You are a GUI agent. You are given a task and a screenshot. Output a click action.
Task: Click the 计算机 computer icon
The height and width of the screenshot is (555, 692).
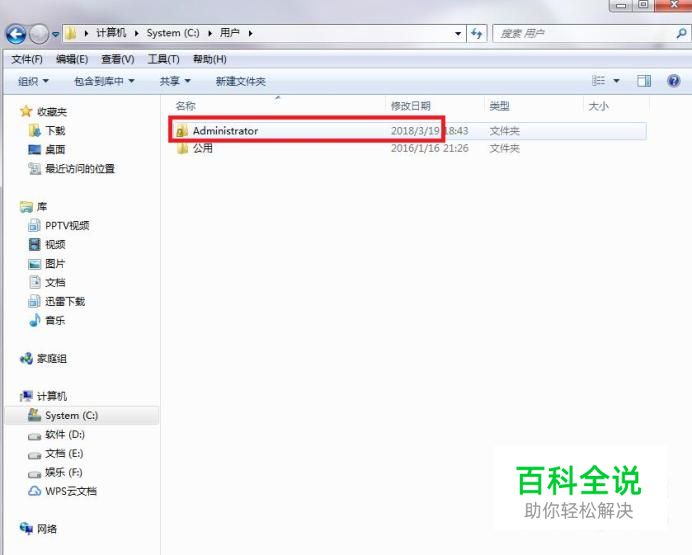click(x=26, y=396)
